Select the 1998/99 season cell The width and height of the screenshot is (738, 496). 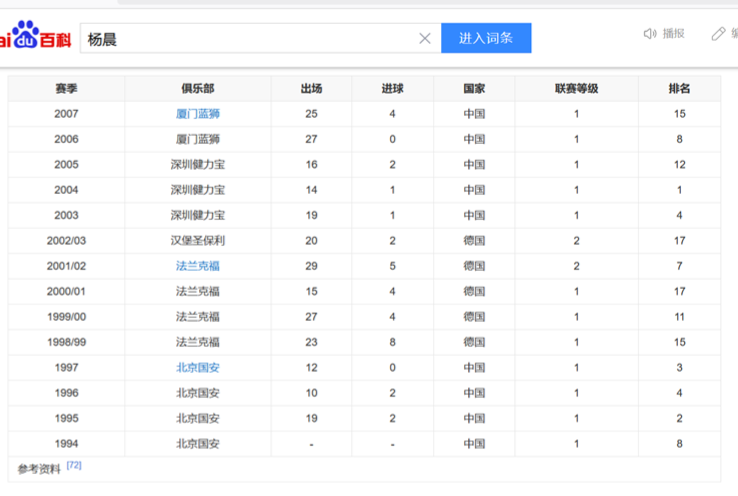[66, 343]
